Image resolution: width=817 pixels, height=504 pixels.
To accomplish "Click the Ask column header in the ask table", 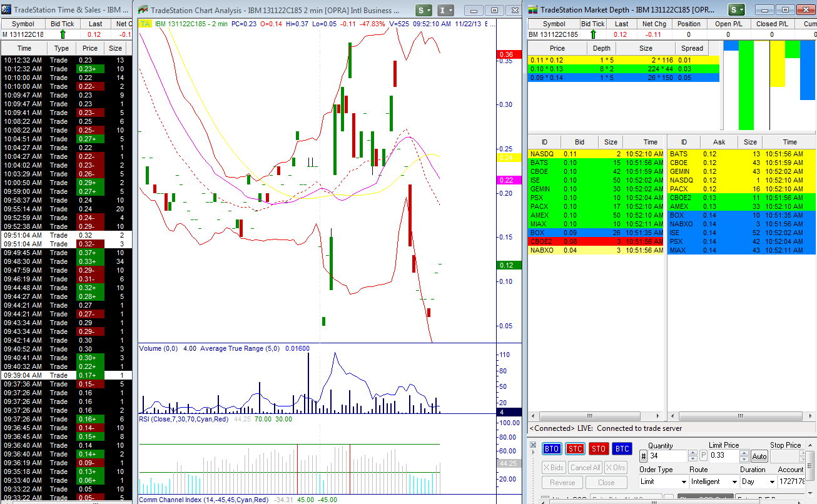I will pyautogui.click(x=719, y=142).
